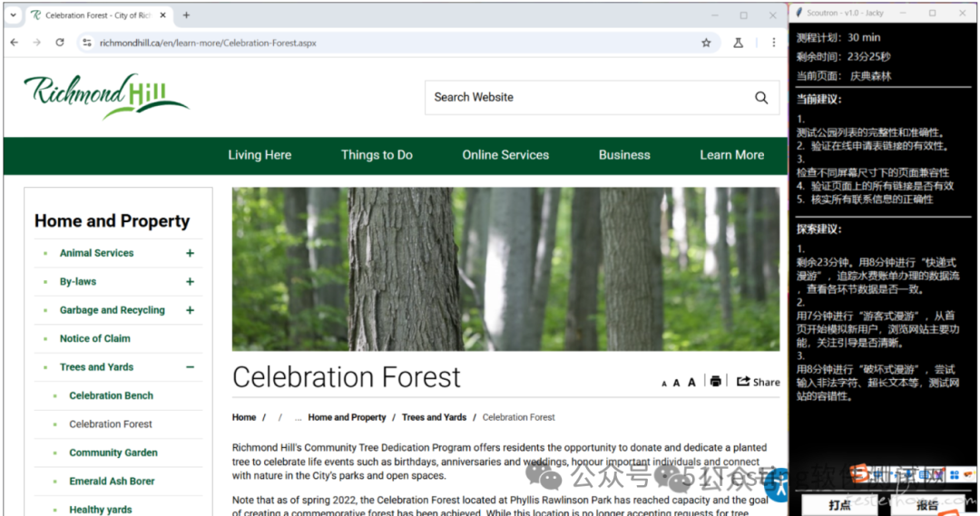Click the Scoutron feather title icon
This screenshot has width=980, height=516.
pos(799,13)
